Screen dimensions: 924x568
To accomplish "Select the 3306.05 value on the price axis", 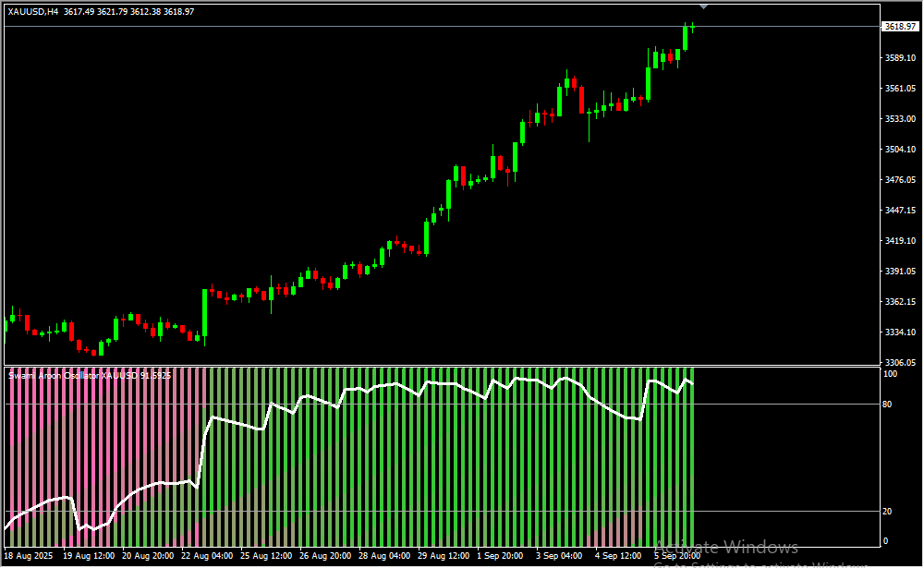I will 899,362.
